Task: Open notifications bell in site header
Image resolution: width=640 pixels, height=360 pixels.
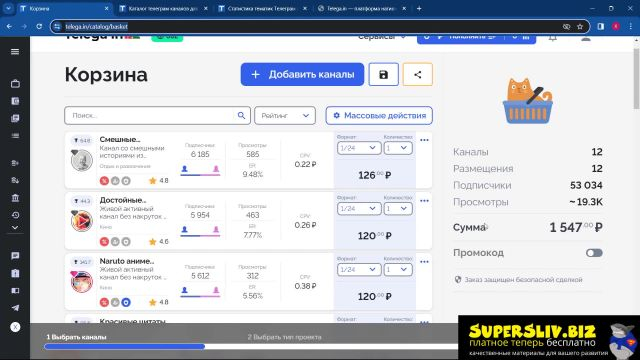Action: [x=553, y=38]
